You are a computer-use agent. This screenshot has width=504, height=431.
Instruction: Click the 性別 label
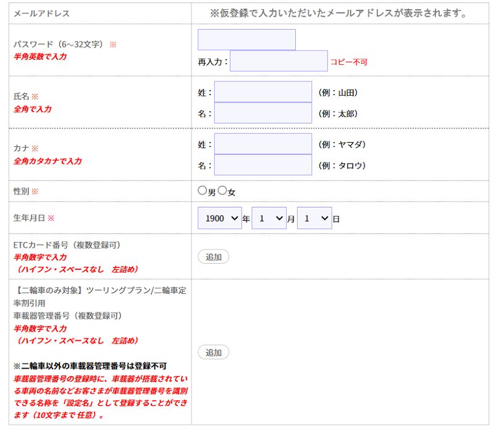click(x=21, y=191)
